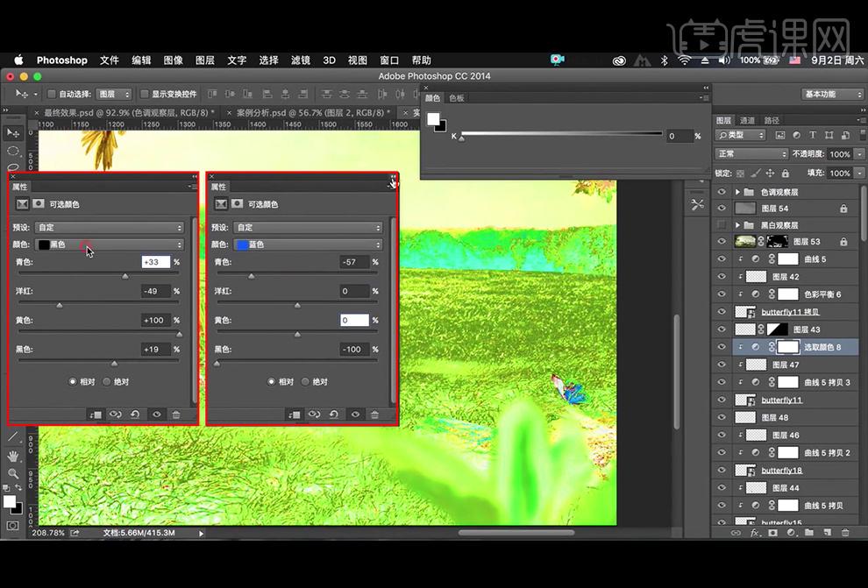Viewport: 868px width, 588px height.
Task: Select 绝对 radio in left Properties panel
Action: [107, 382]
